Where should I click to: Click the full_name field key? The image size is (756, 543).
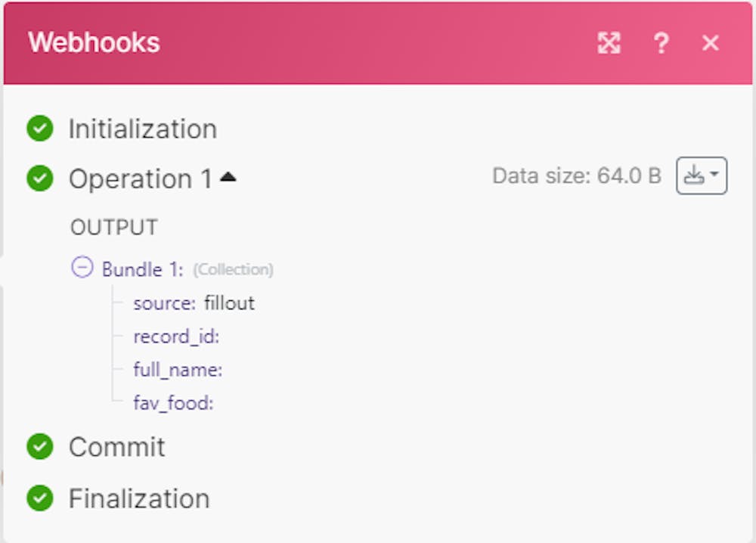[178, 370]
